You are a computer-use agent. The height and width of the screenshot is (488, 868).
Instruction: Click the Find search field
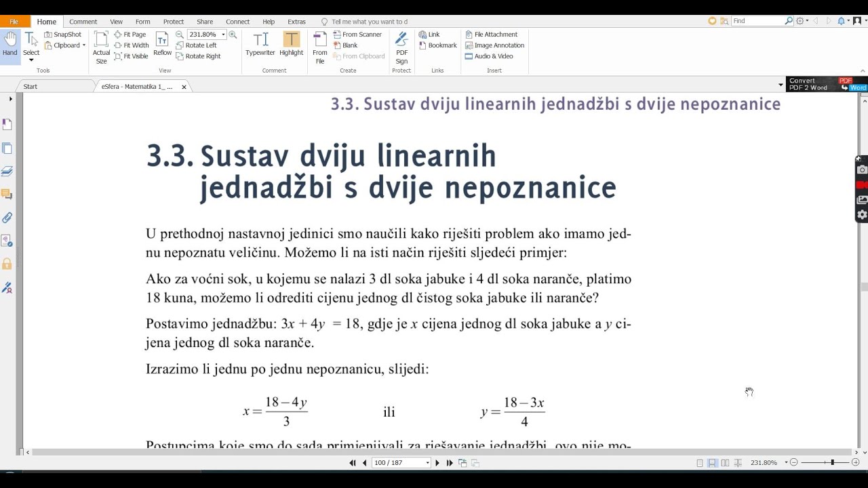click(x=757, y=21)
